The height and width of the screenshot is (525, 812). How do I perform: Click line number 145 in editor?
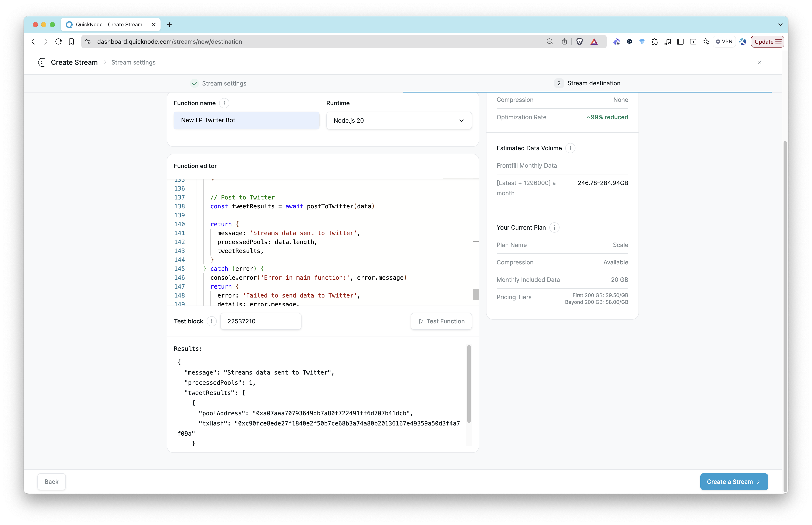(179, 269)
